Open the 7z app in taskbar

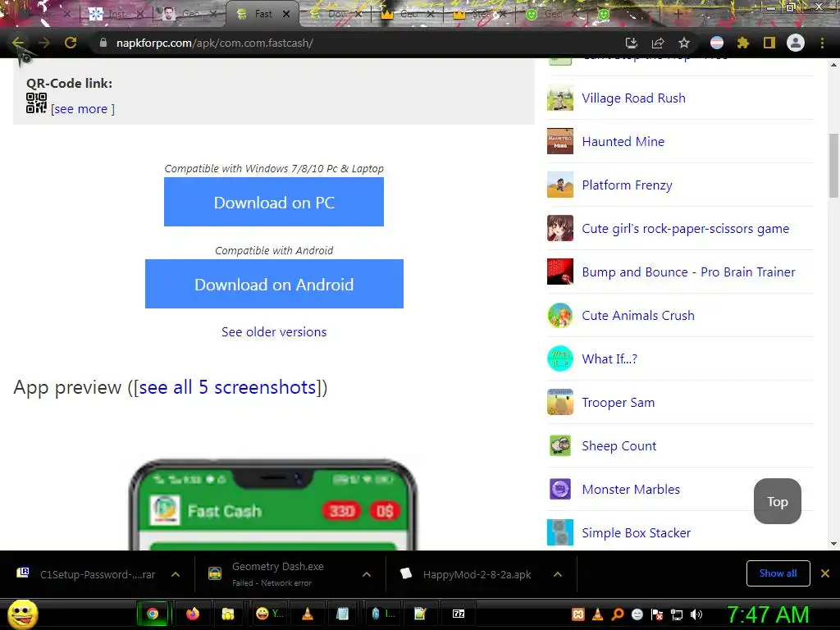click(459, 614)
